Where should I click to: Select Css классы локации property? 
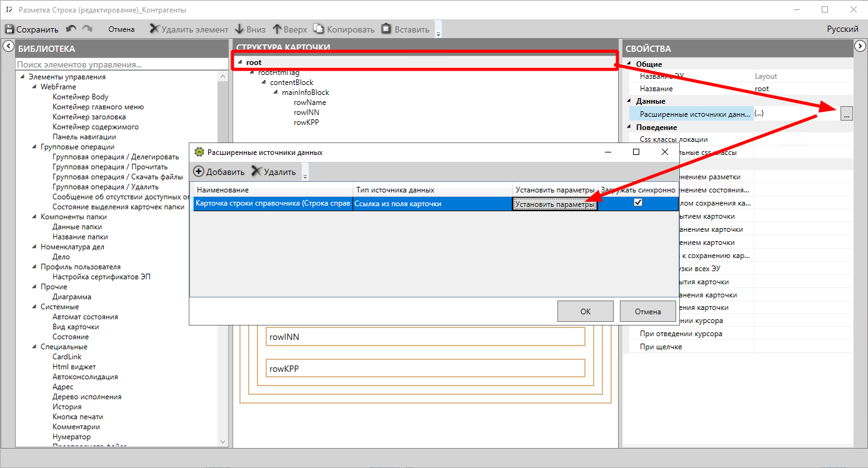674,139
